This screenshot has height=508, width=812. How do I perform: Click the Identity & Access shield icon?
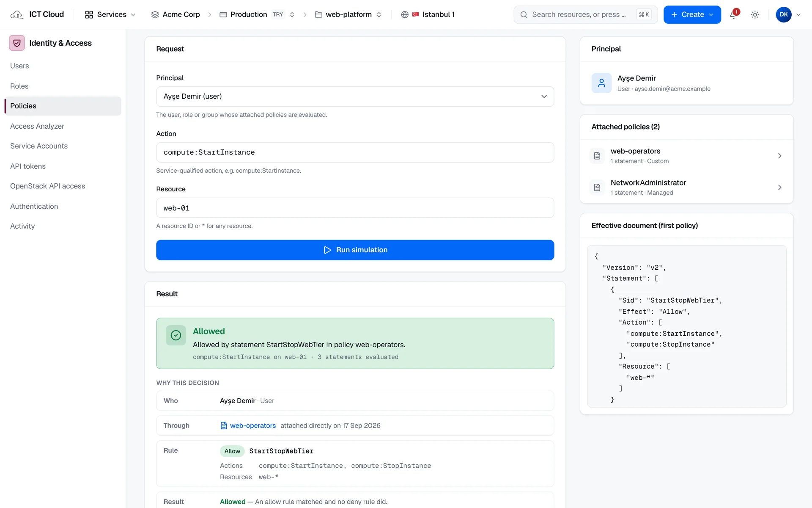tap(17, 43)
